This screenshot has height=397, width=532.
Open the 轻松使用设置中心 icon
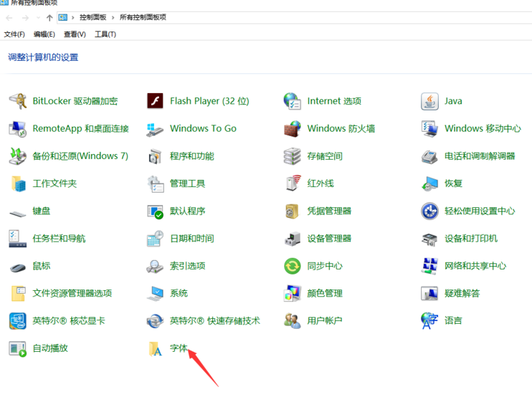[429, 211]
